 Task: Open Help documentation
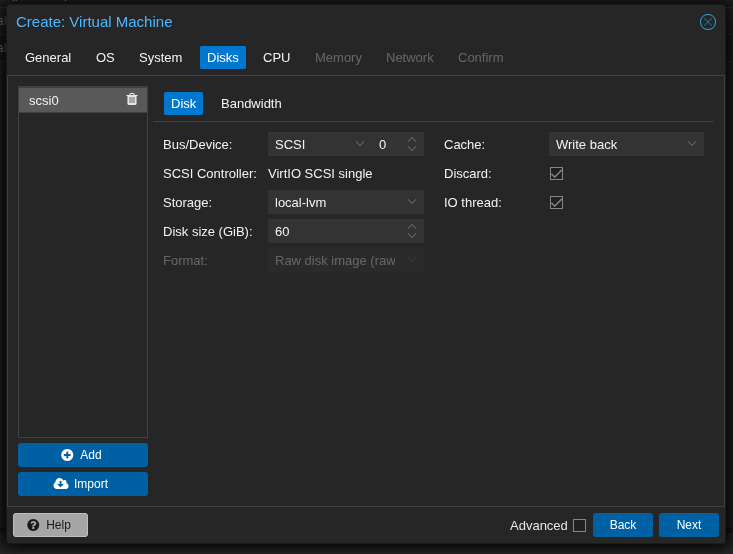50,525
